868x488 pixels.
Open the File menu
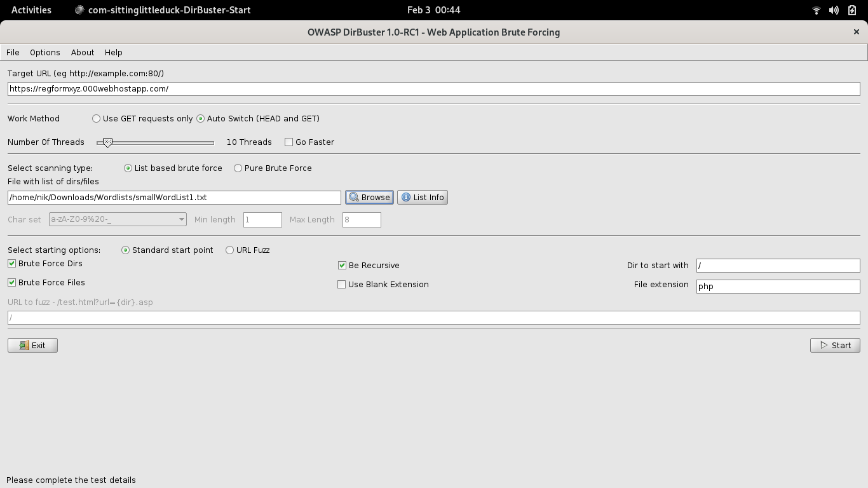coord(13,52)
